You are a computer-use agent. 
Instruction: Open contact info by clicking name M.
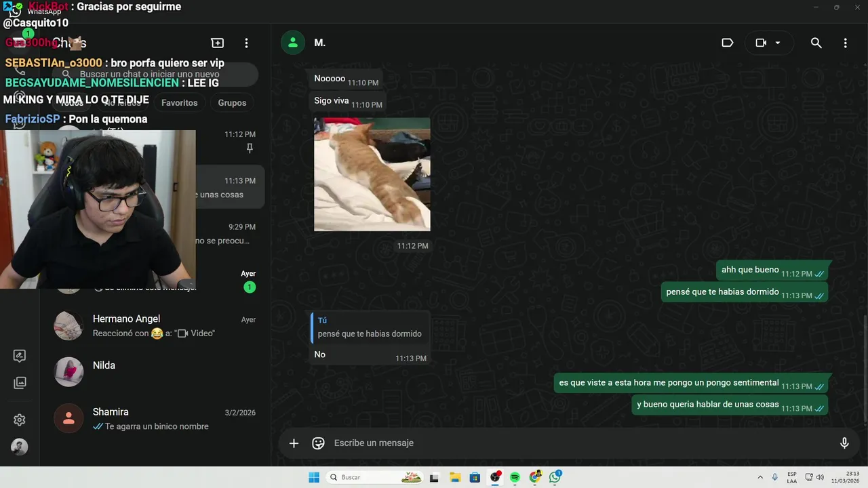[320, 43]
